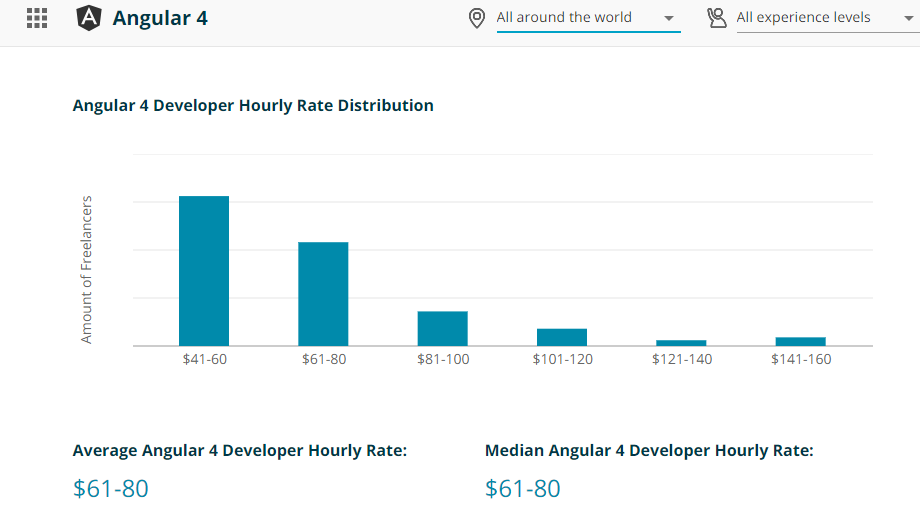Click the "Angular 4" page title
The height and width of the screenshot is (513, 920).
pyautogui.click(x=160, y=18)
